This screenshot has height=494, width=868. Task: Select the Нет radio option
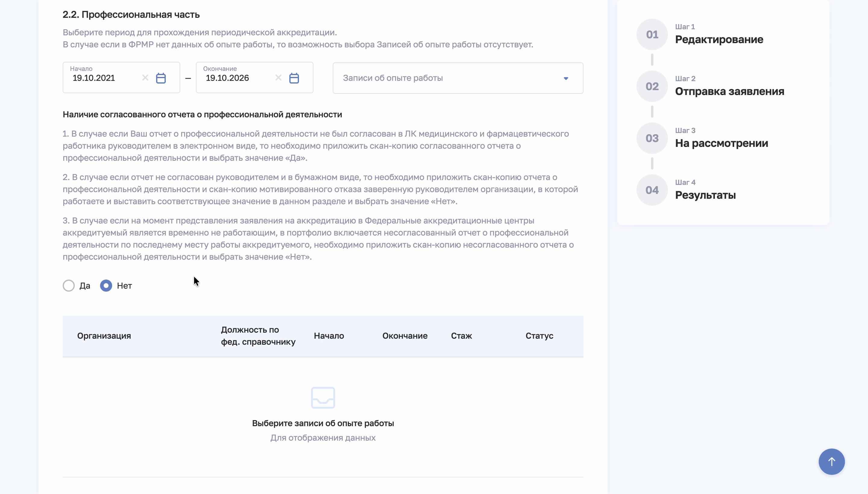tap(106, 286)
